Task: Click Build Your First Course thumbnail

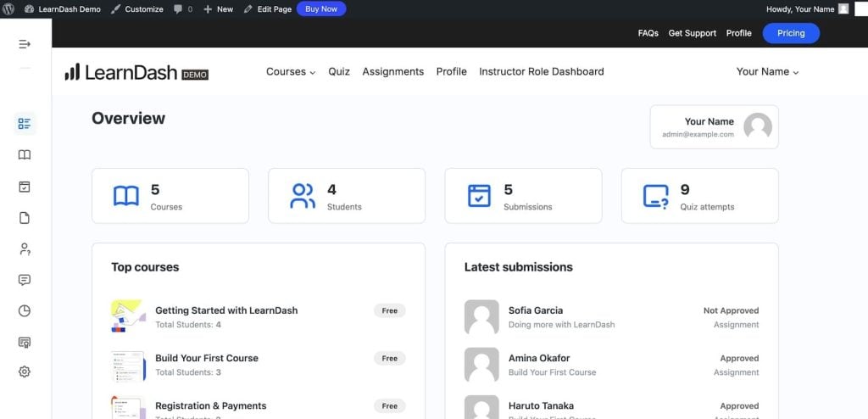Action: (x=128, y=366)
